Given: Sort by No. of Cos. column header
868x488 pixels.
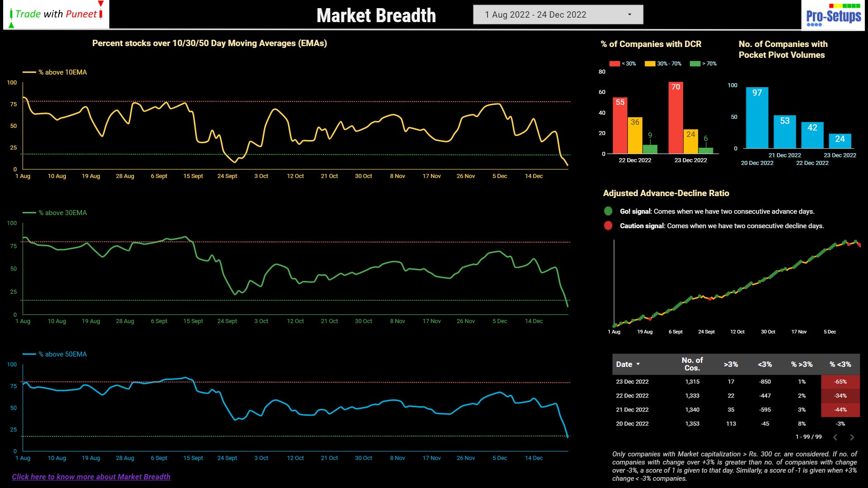Looking at the screenshot, I should (x=692, y=364).
